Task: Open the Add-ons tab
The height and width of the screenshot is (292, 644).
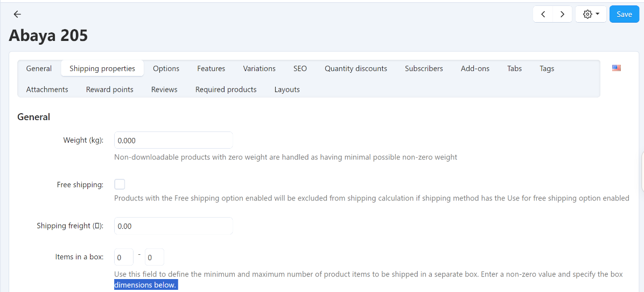Action: (x=475, y=68)
